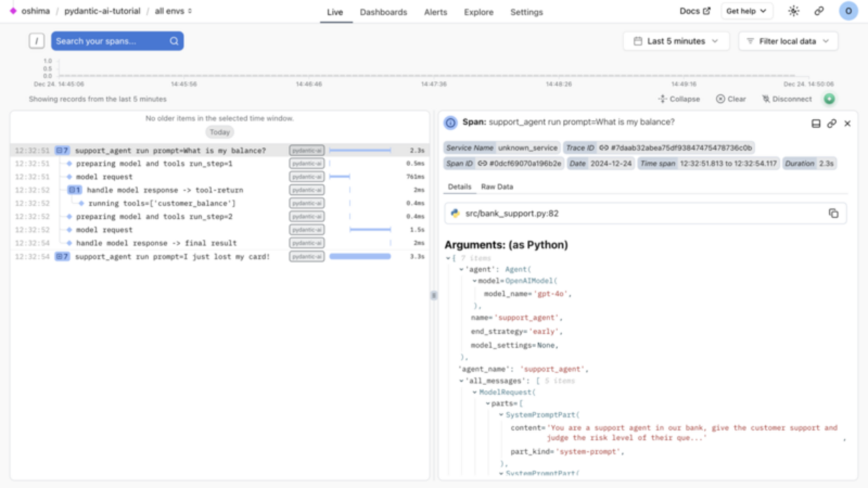The width and height of the screenshot is (868, 488).
Task: Open the Settings tab
Action: pos(526,12)
